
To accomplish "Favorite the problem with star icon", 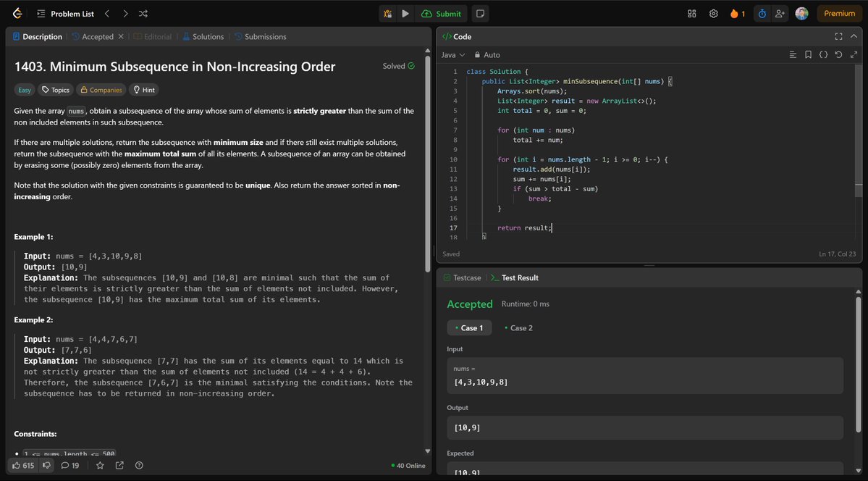I will coord(100,466).
